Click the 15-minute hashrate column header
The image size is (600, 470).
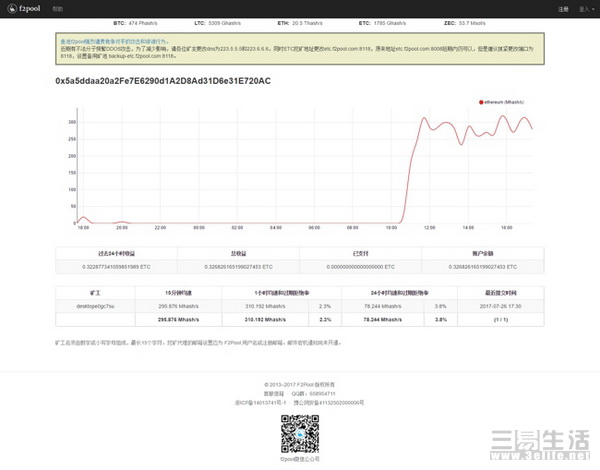click(178, 293)
